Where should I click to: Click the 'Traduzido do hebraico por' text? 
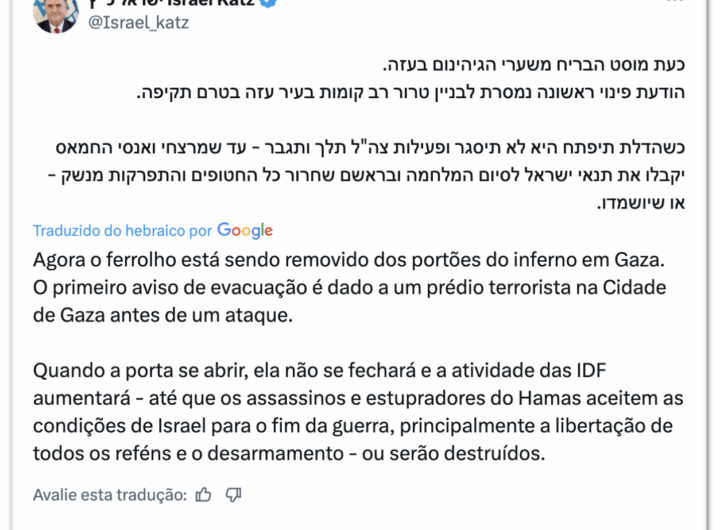click(122, 230)
